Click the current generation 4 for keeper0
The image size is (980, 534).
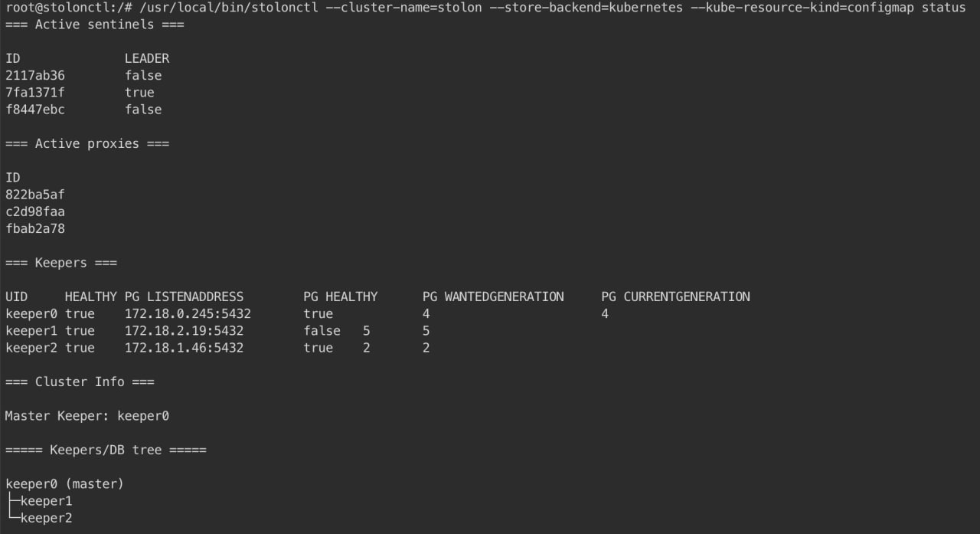click(605, 314)
